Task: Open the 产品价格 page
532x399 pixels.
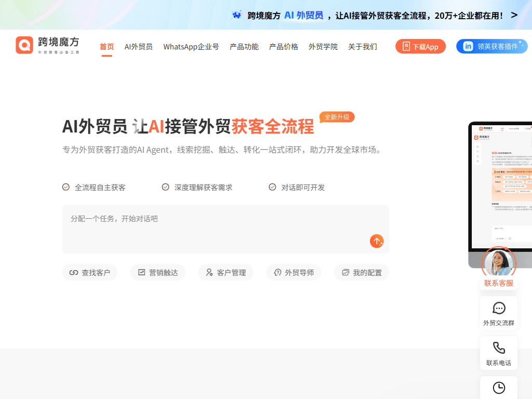Action: (283, 47)
